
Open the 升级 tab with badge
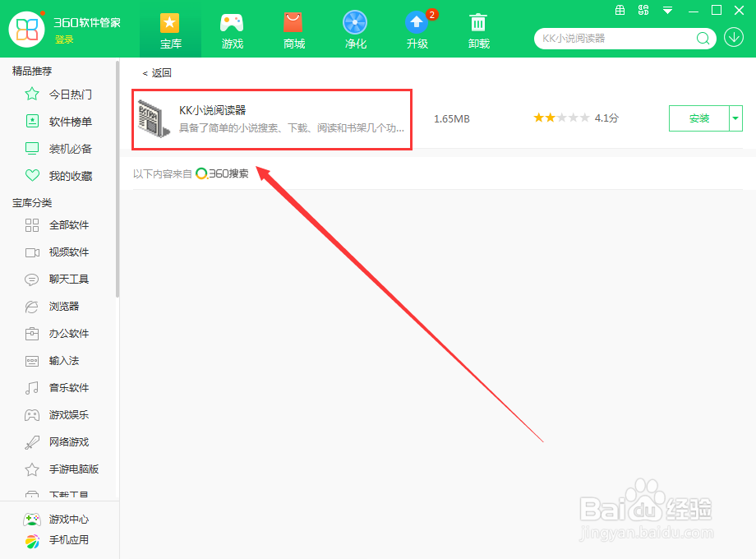[x=417, y=31]
